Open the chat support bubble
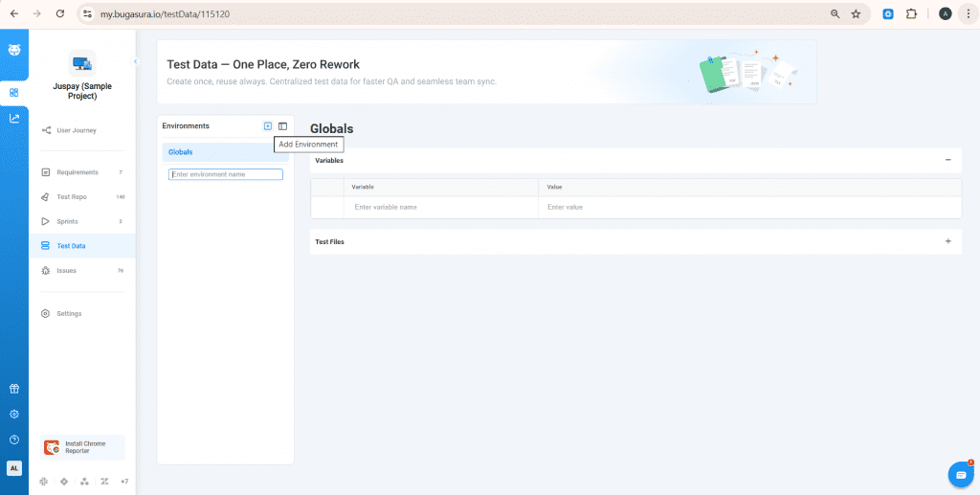 (x=959, y=473)
